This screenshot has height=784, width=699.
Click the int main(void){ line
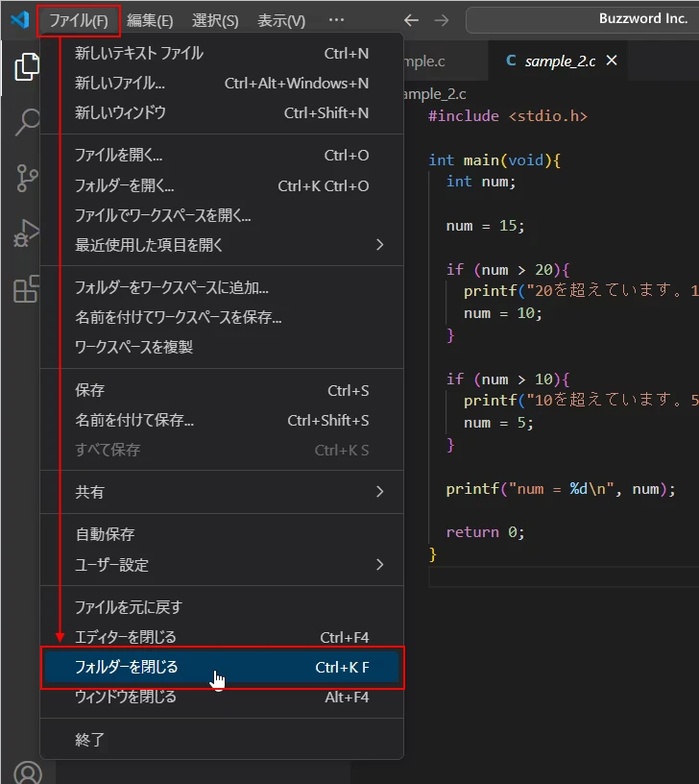coord(494,160)
